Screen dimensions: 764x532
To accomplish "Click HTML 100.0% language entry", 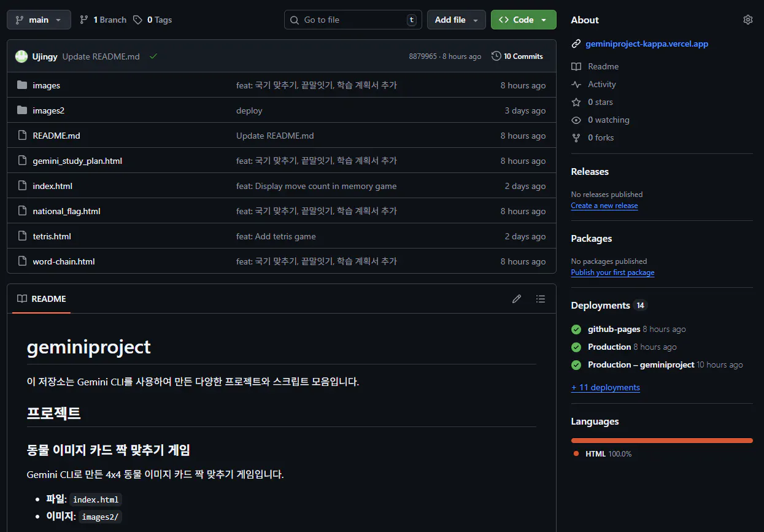I will pos(603,453).
